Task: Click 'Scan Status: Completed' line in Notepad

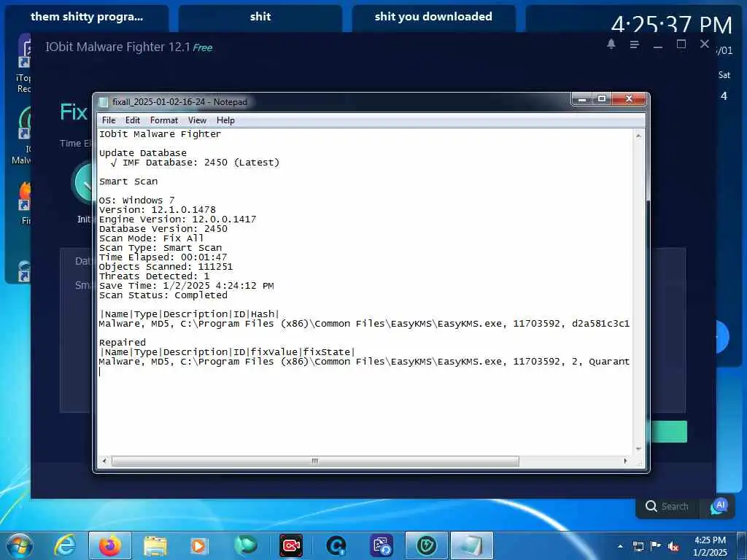Action: [x=163, y=295]
